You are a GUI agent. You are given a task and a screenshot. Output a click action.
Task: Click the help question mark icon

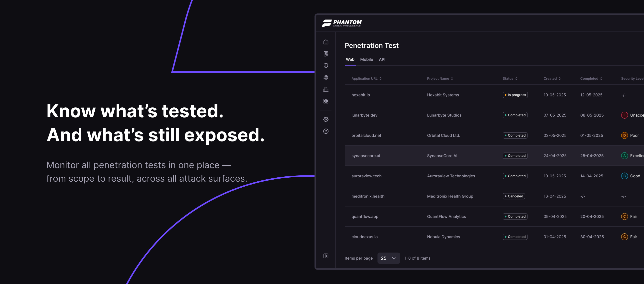(x=326, y=131)
